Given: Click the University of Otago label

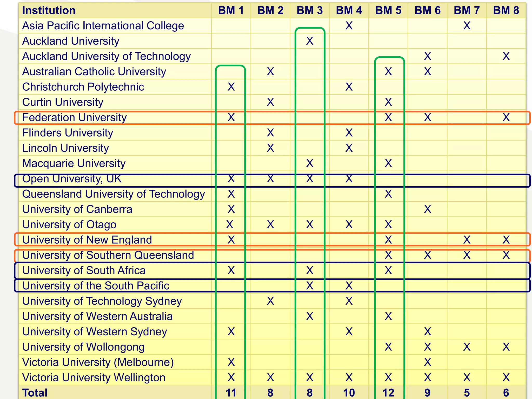Looking at the screenshot, I should 69,224.
